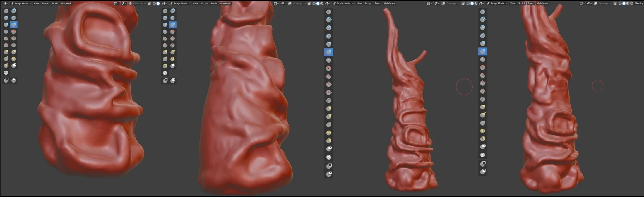644x197 pixels.
Task: Expand Overlays dropdown in the leftmost viewport
Action: pos(139,4)
